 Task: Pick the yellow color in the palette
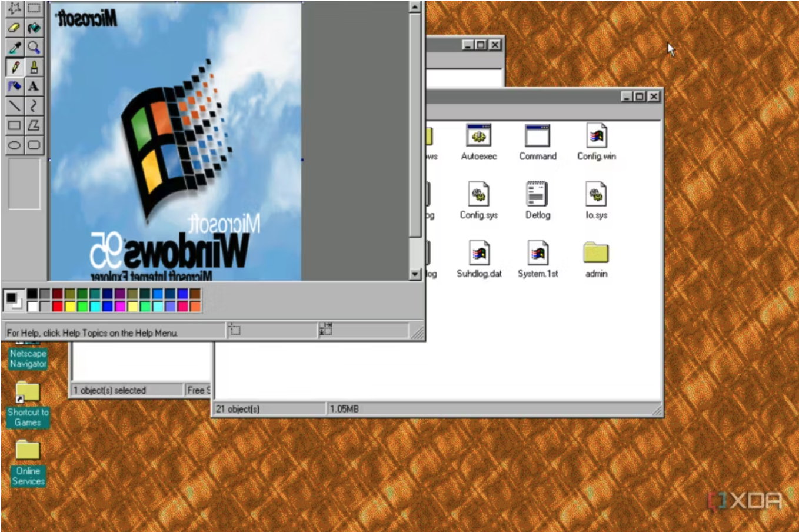[x=70, y=306]
